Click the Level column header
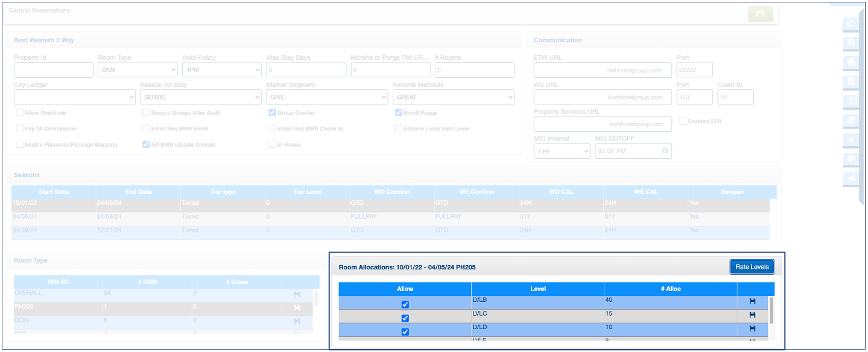This screenshot has width=868, height=352. click(x=537, y=289)
